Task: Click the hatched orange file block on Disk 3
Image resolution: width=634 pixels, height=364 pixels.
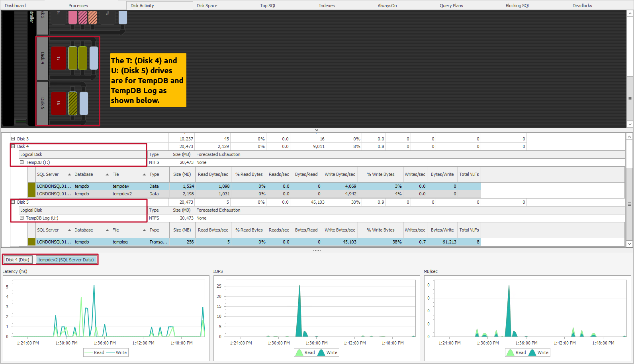Action: 92,18
